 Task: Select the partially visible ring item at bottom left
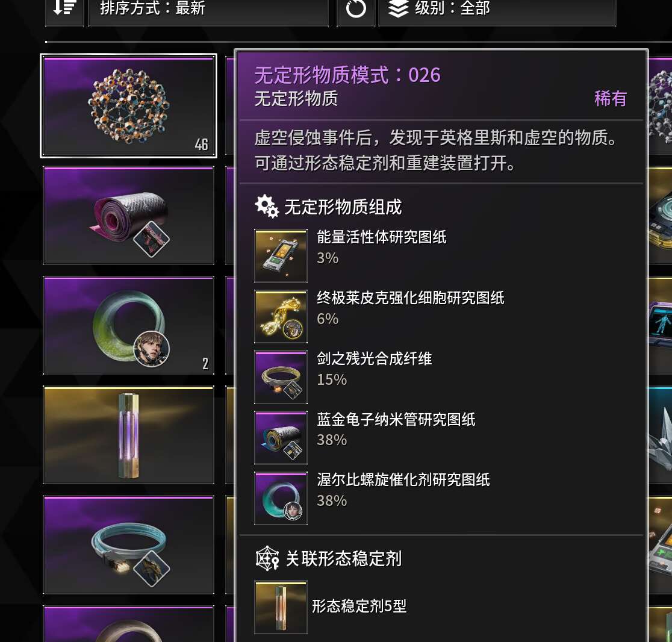click(129, 624)
